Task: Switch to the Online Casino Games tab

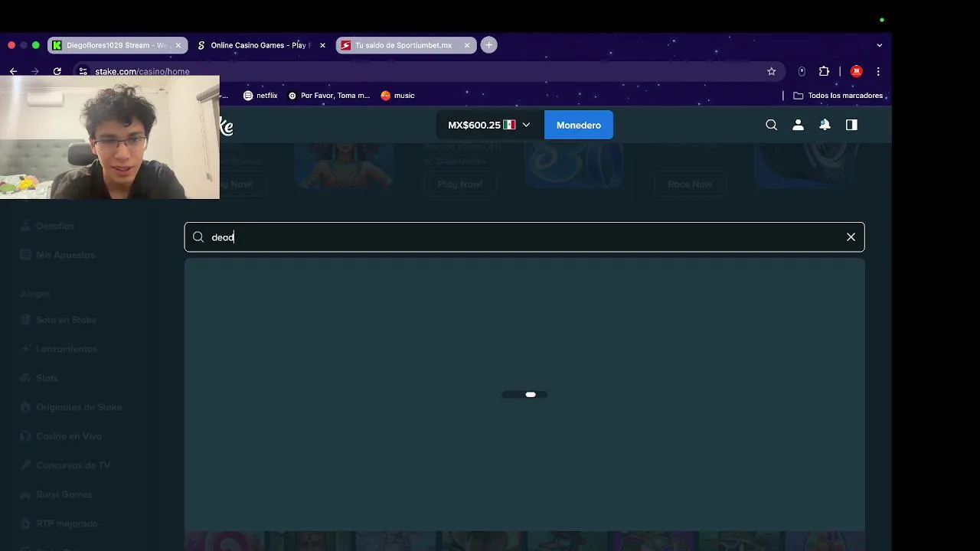Action: pos(260,45)
